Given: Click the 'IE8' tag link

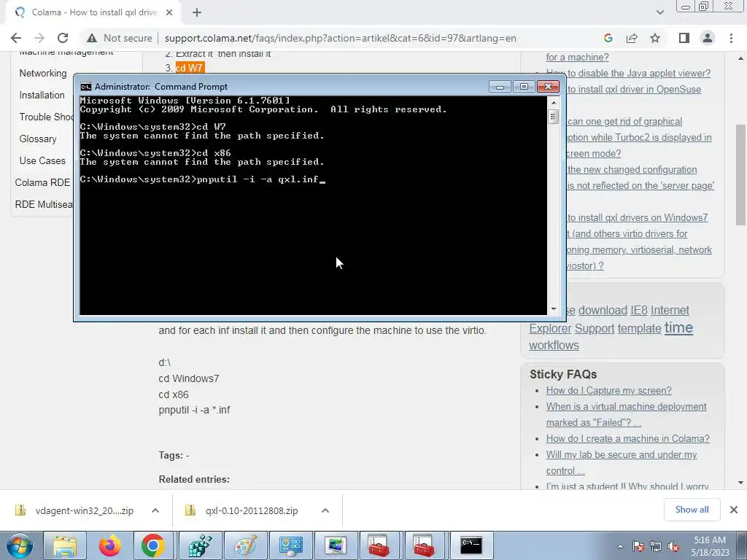Looking at the screenshot, I should click(x=639, y=311).
